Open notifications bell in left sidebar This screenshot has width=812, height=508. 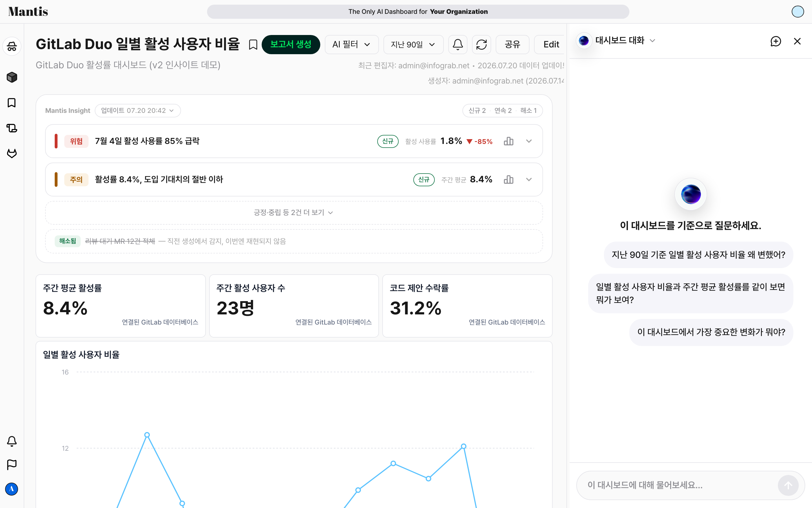[12, 441]
